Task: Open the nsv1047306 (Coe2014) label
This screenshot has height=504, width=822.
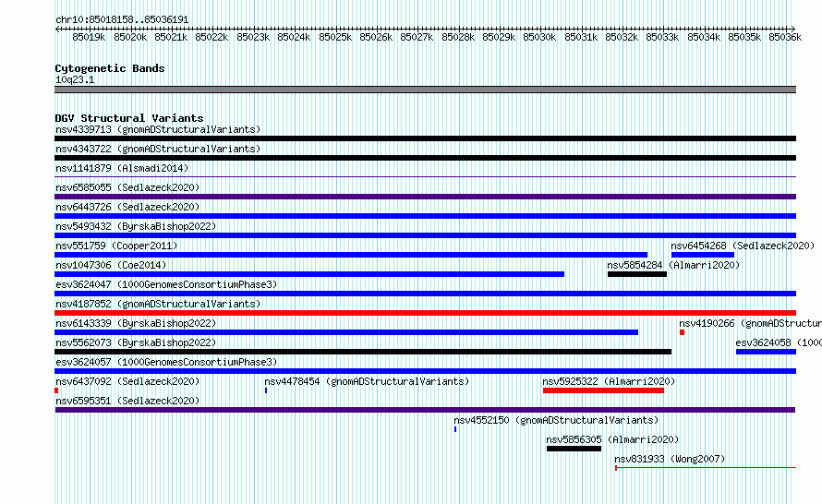Action: click(x=111, y=265)
